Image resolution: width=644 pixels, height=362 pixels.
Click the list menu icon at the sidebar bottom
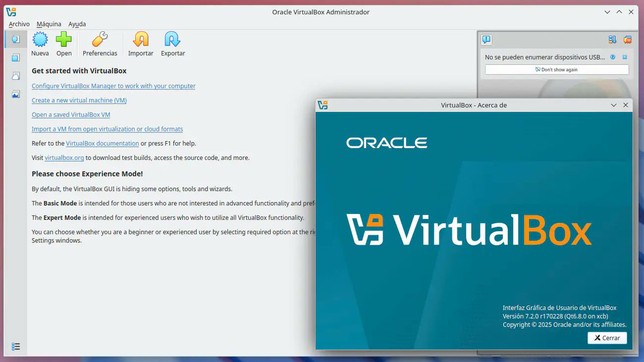(x=16, y=346)
